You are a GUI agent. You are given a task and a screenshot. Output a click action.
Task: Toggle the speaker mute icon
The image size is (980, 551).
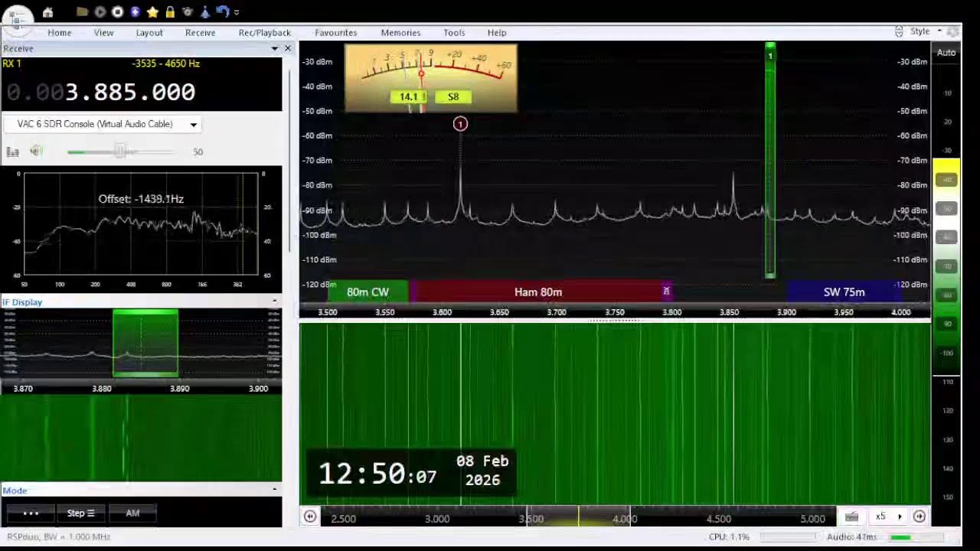[x=36, y=151]
